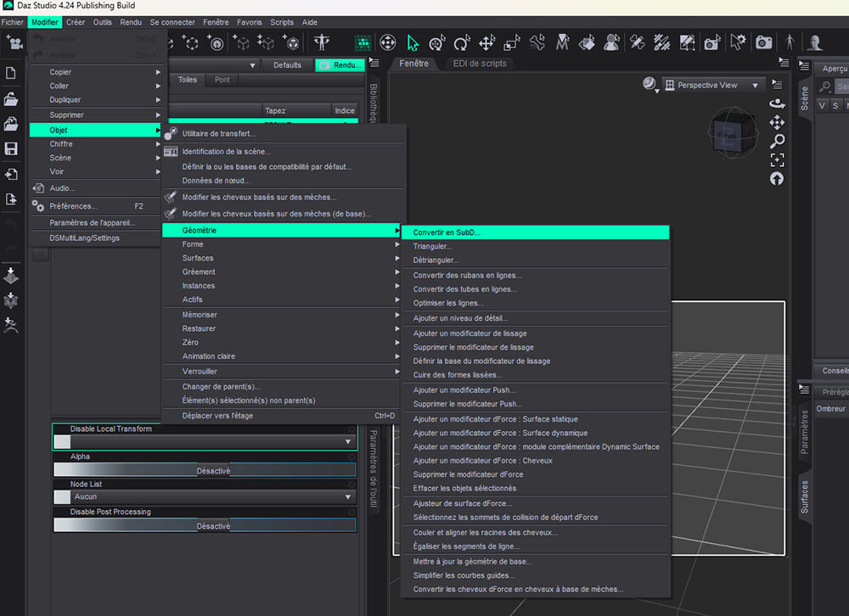This screenshot has height=616, width=849.
Task: Click the New file icon in left sidebar
Action: click(x=11, y=73)
